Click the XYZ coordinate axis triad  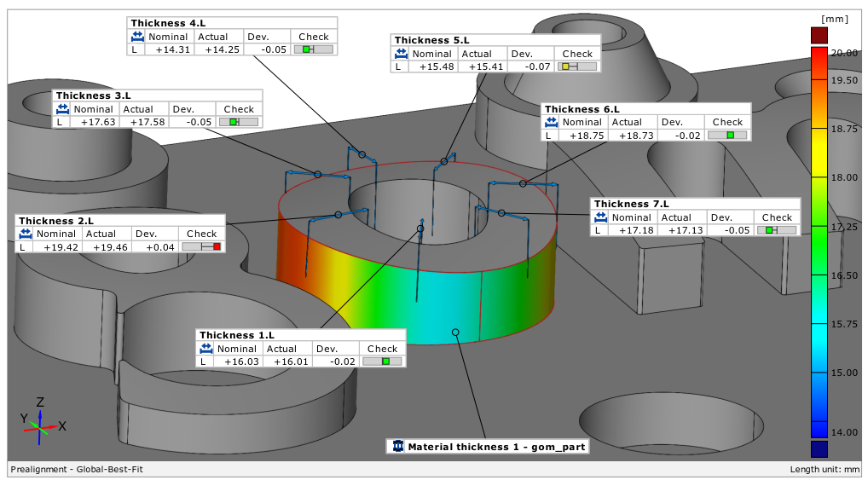click(x=38, y=420)
